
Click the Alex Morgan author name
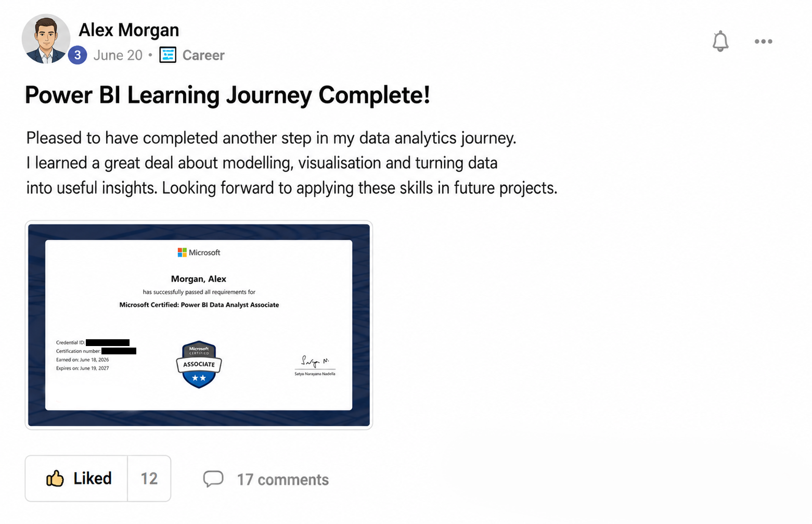coord(128,30)
